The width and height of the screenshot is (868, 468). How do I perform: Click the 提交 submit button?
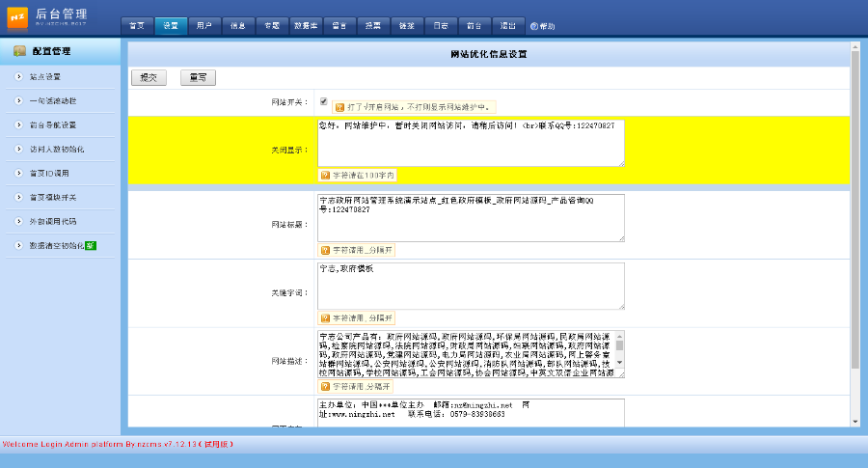tap(149, 77)
